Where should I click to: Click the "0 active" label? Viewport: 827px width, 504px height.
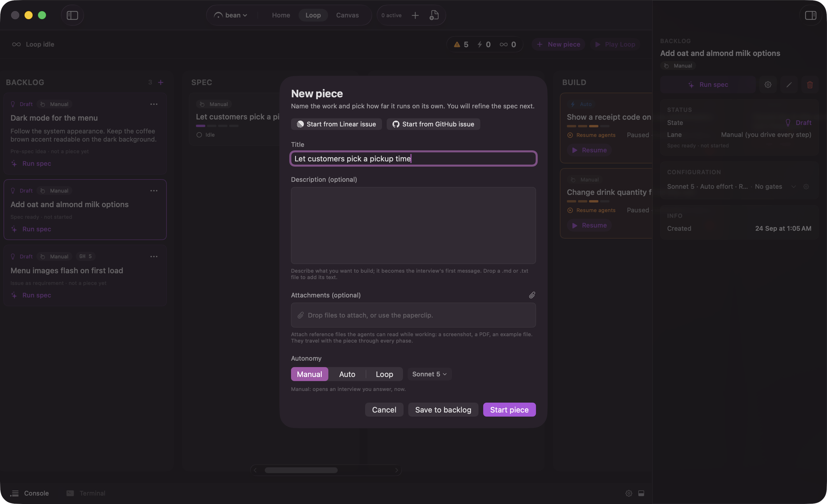click(x=391, y=15)
